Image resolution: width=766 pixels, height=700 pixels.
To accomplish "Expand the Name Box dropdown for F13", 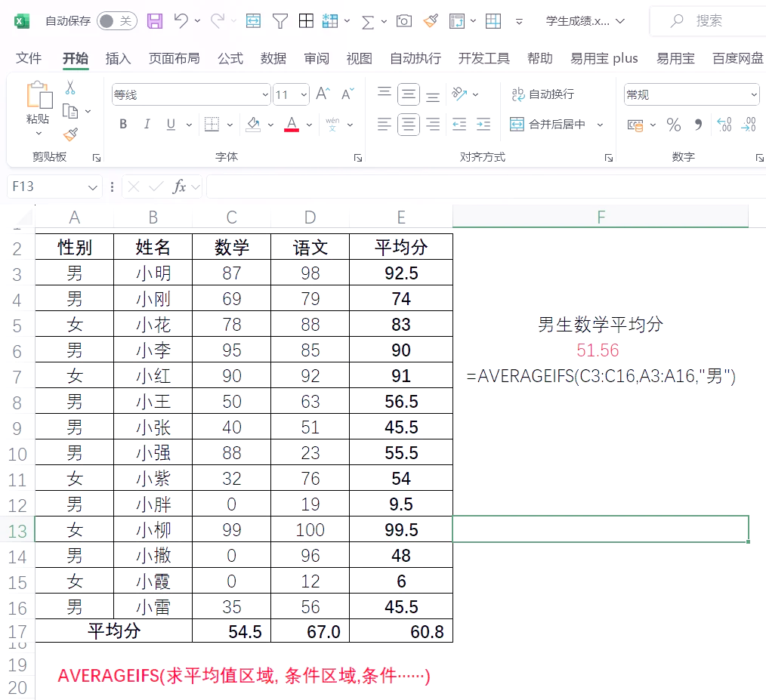I will (92, 187).
